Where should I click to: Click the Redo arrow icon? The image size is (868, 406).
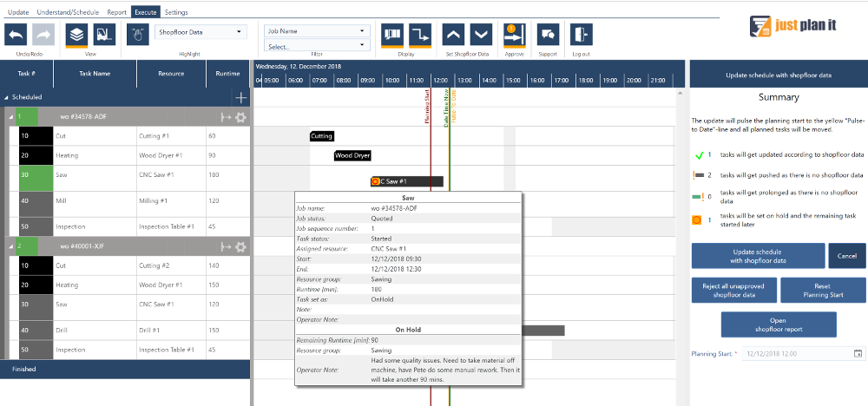43,35
